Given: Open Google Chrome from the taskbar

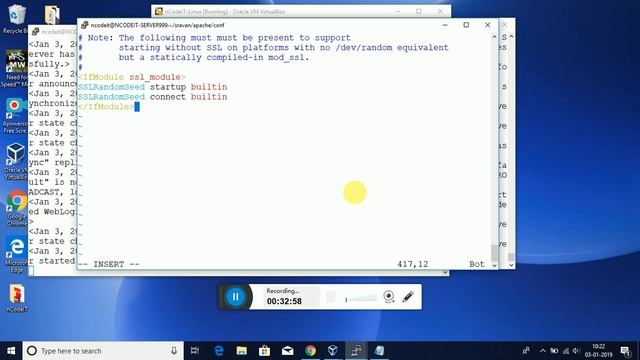Looking at the screenshot, I should point(310,351).
